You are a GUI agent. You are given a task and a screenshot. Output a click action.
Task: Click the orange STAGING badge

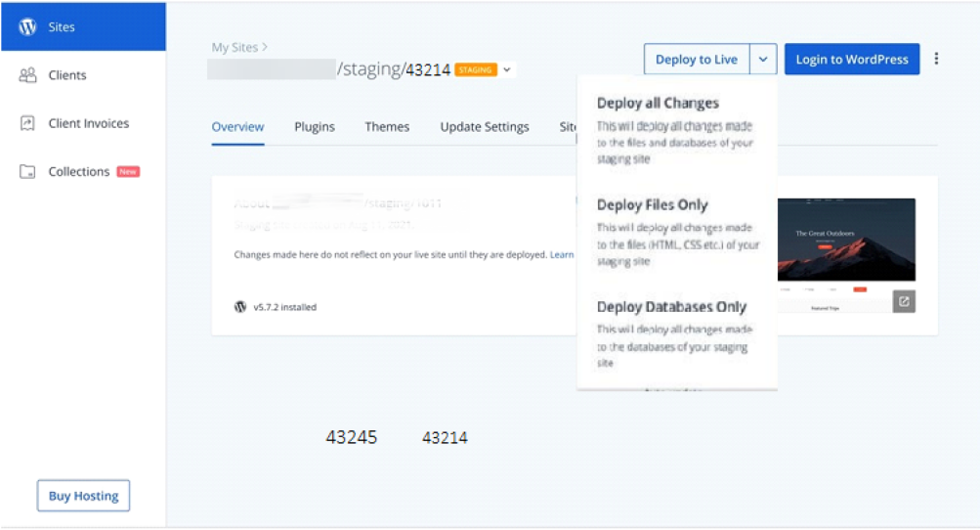(476, 70)
